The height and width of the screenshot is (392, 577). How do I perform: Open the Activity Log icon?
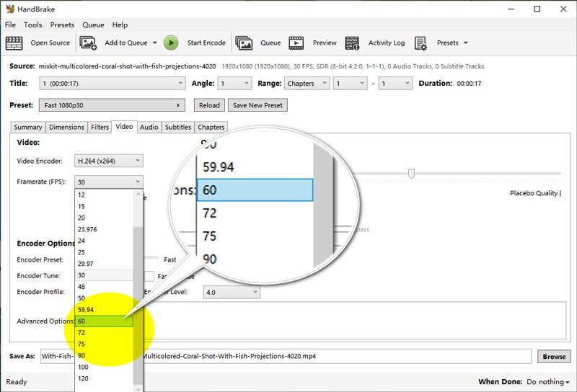[352, 43]
